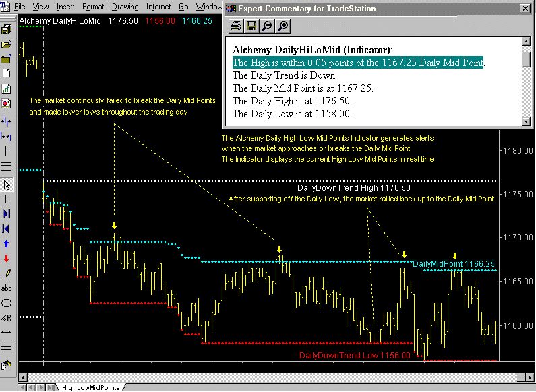Click 'The Daily High is at 1176.50.' line
This screenshot has height=392, width=536.
pos(292,101)
